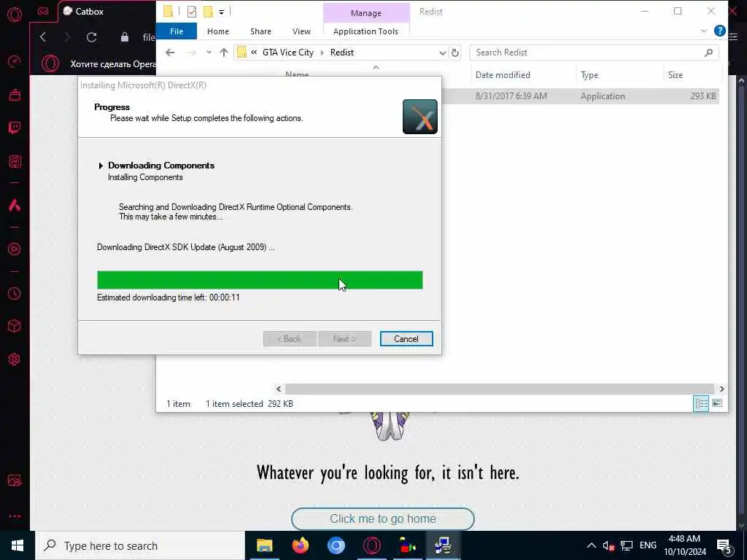Reload the Opera browser page
The height and width of the screenshot is (560, 747).
(x=91, y=37)
